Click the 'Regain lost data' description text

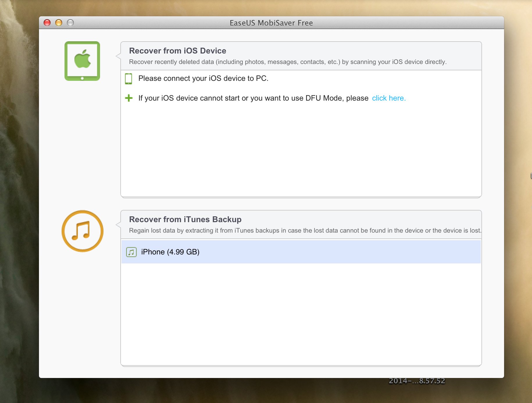(305, 231)
